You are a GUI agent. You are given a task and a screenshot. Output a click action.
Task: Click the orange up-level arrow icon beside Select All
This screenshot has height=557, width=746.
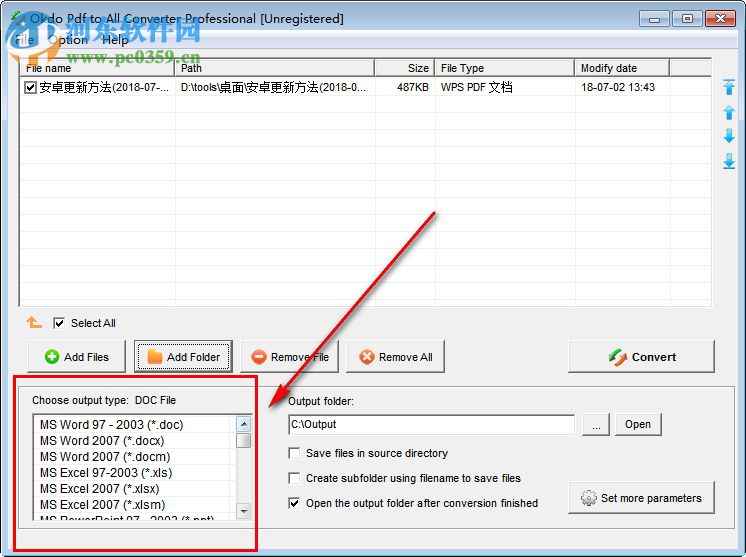point(34,322)
